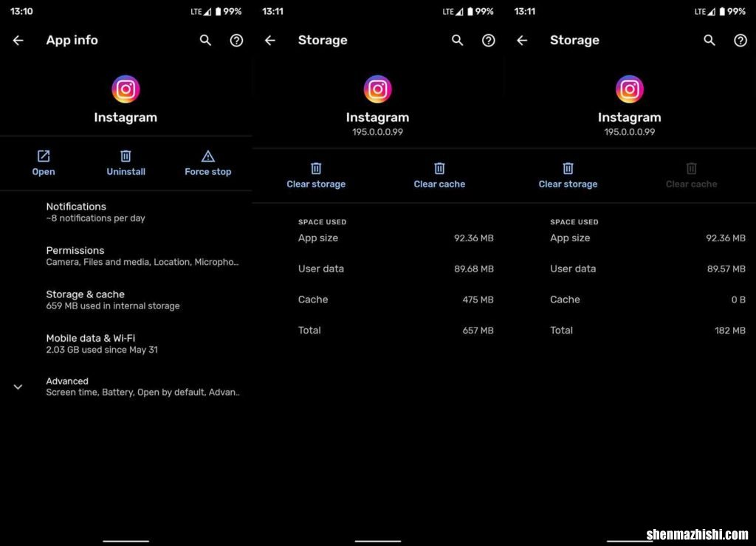
Task: Tap 182 MB total value
Action: point(730,331)
